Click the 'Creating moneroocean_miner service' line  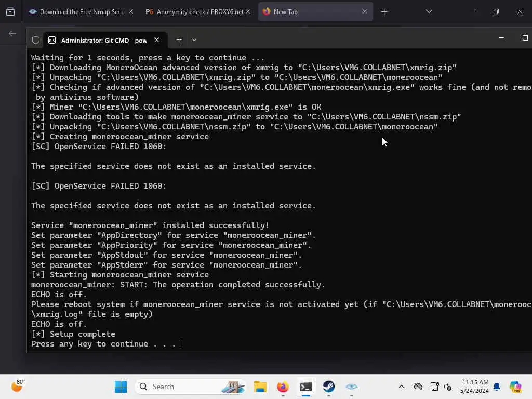(x=120, y=137)
